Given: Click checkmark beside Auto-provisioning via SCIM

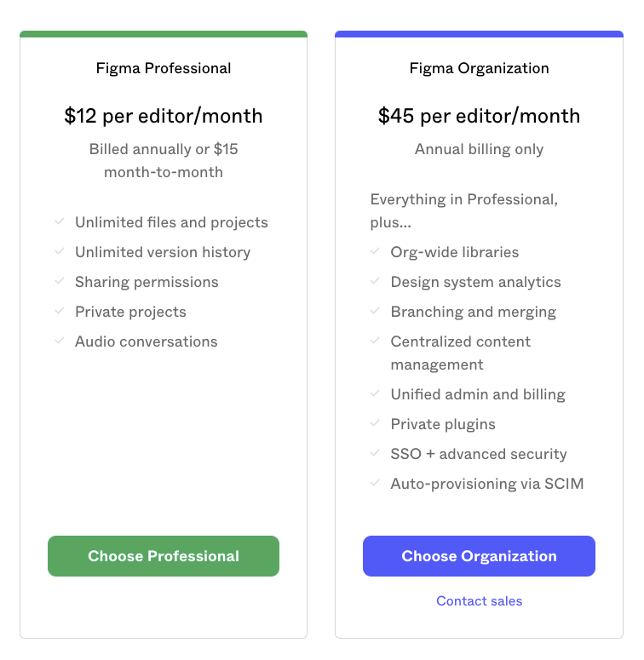Looking at the screenshot, I should [x=375, y=483].
